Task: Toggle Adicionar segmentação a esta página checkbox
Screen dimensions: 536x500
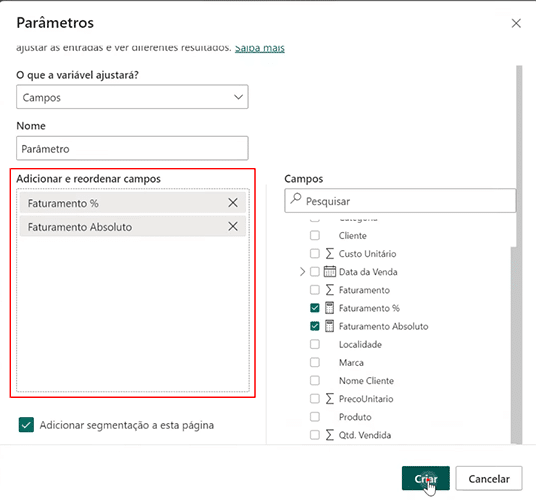Action: point(26,425)
